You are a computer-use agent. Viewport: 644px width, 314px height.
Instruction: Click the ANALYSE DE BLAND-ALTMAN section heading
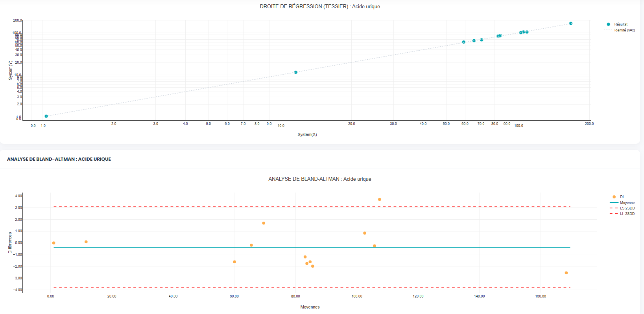[x=59, y=159]
